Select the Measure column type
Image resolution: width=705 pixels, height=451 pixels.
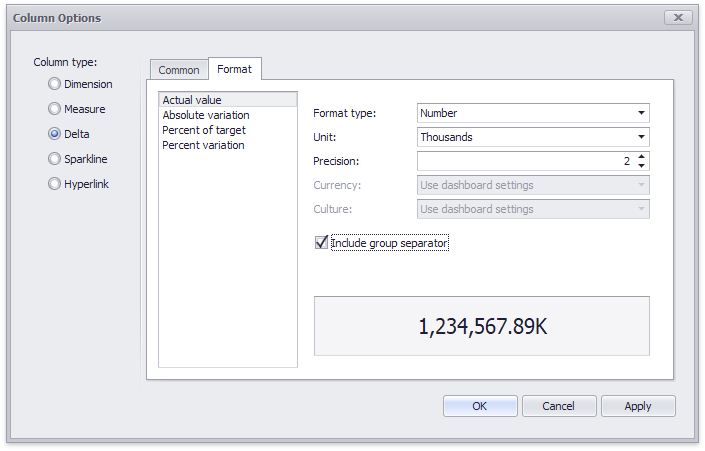[55, 109]
